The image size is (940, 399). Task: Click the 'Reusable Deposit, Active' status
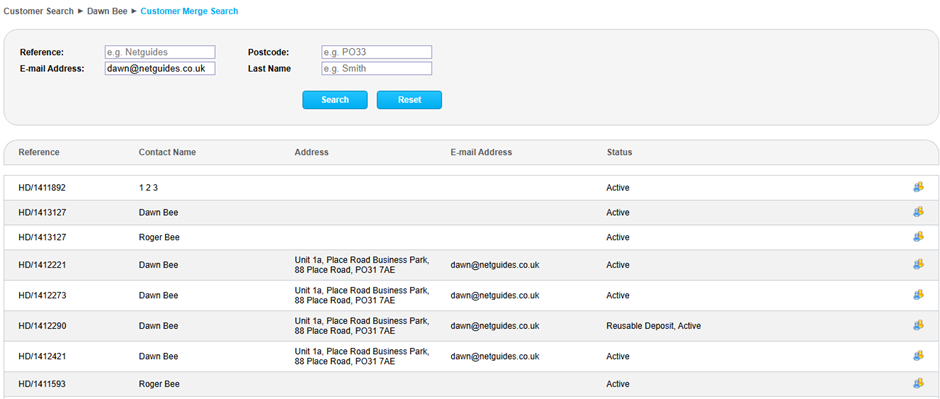point(653,326)
